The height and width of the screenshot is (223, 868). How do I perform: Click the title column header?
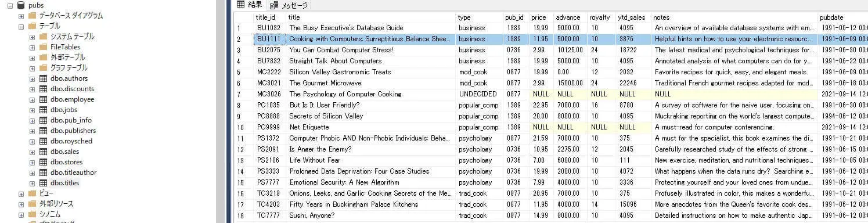tap(371, 17)
